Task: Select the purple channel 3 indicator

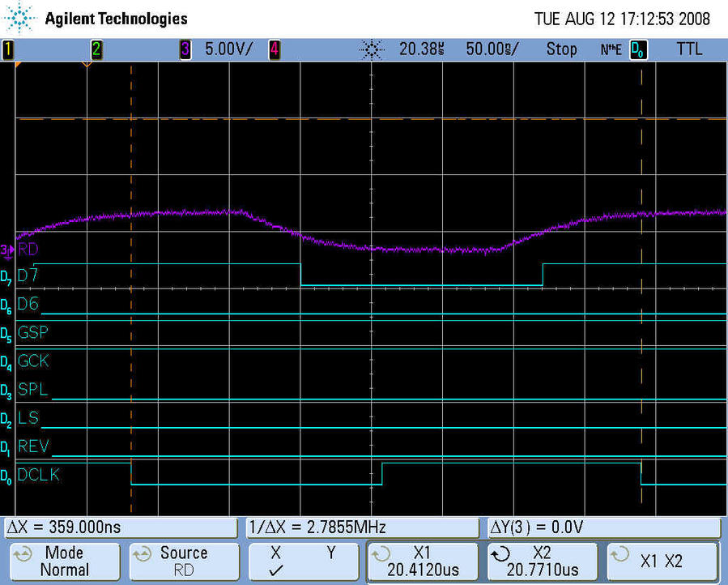Action: [x=185, y=49]
